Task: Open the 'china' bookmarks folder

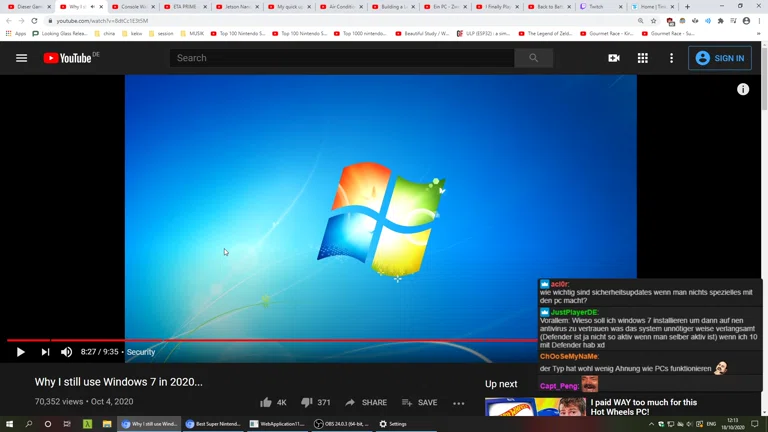Action: coord(105,33)
